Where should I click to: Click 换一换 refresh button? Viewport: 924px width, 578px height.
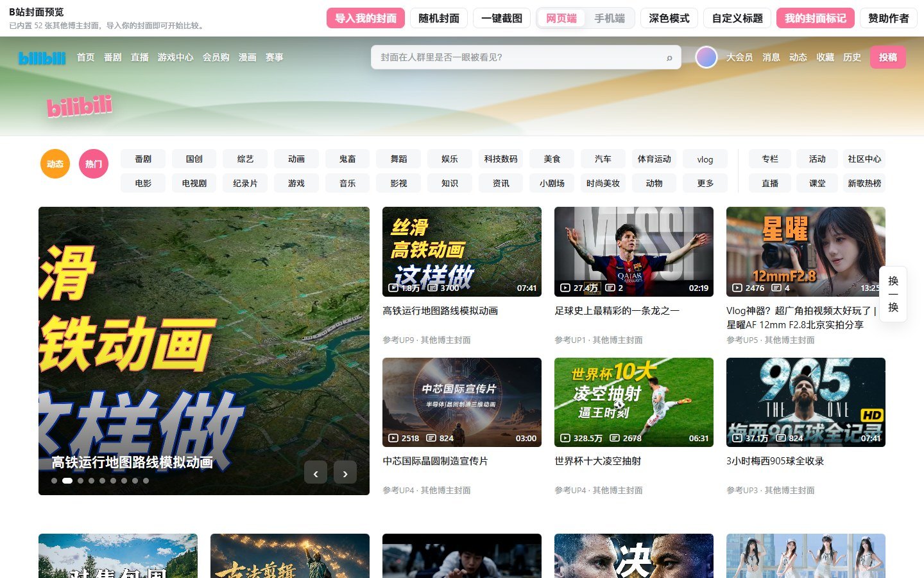click(x=893, y=294)
